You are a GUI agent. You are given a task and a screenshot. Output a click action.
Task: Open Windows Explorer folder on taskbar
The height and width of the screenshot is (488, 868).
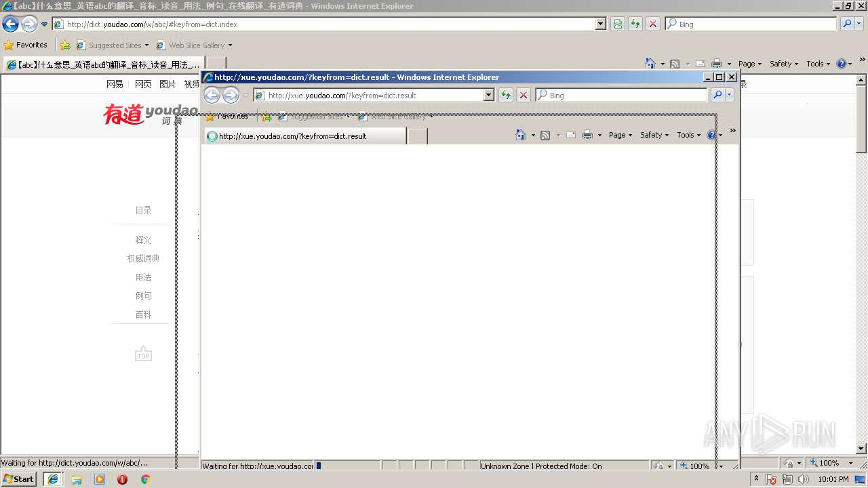point(77,479)
